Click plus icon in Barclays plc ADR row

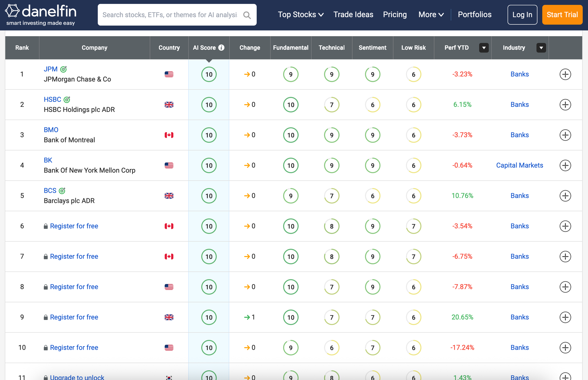point(565,196)
